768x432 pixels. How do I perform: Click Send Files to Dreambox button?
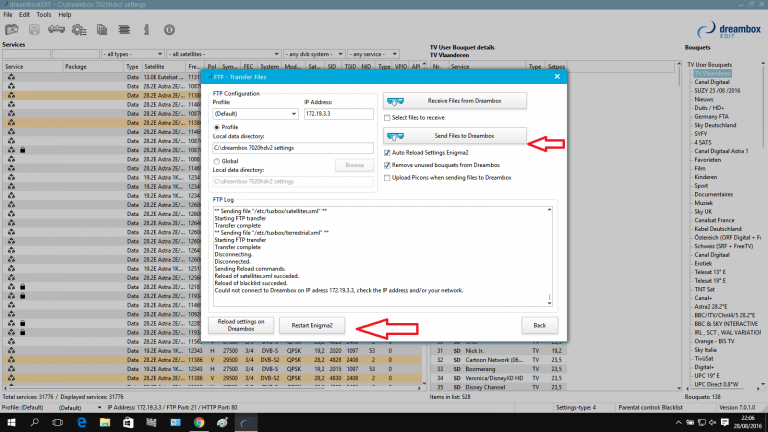click(454, 135)
